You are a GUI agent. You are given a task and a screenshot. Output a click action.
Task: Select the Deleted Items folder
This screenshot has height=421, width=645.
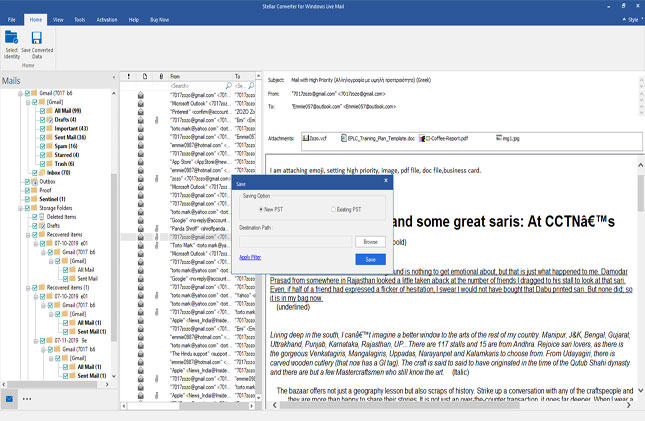coord(61,217)
